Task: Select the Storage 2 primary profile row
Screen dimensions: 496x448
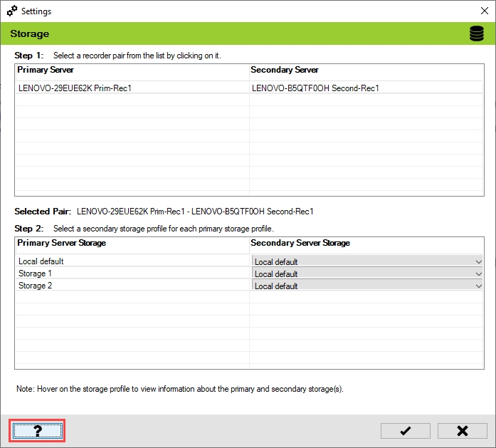Action: 36,286
